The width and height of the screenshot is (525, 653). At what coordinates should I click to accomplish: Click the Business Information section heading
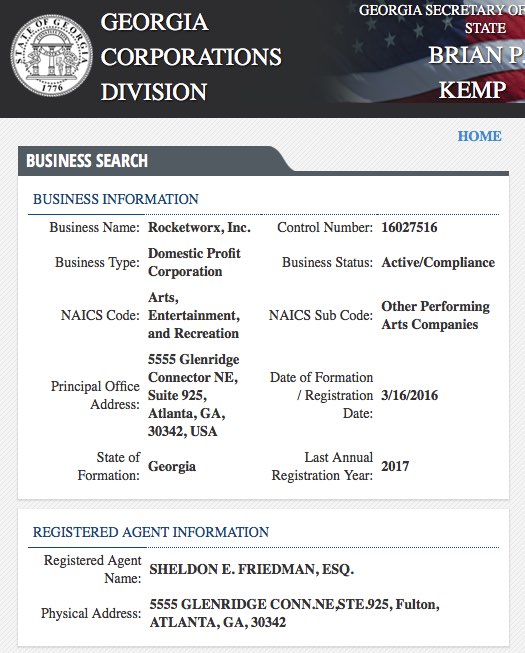(116, 199)
